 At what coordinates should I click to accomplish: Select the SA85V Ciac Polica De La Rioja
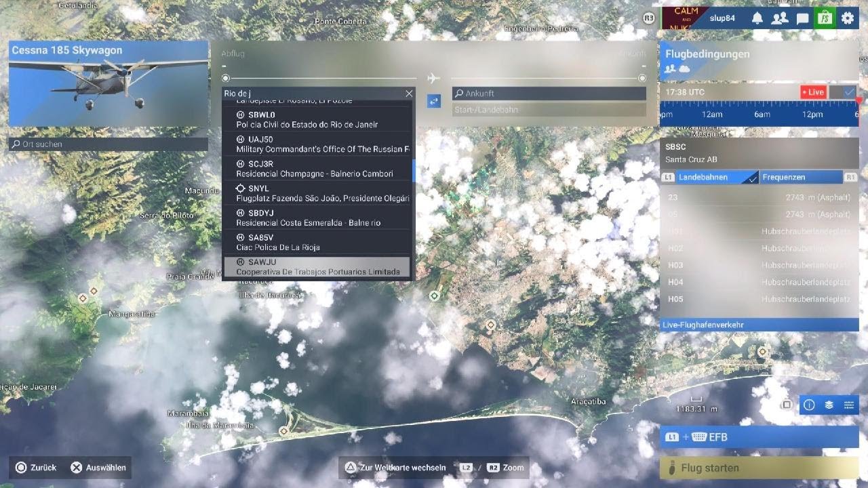pyautogui.click(x=317, y=242)
